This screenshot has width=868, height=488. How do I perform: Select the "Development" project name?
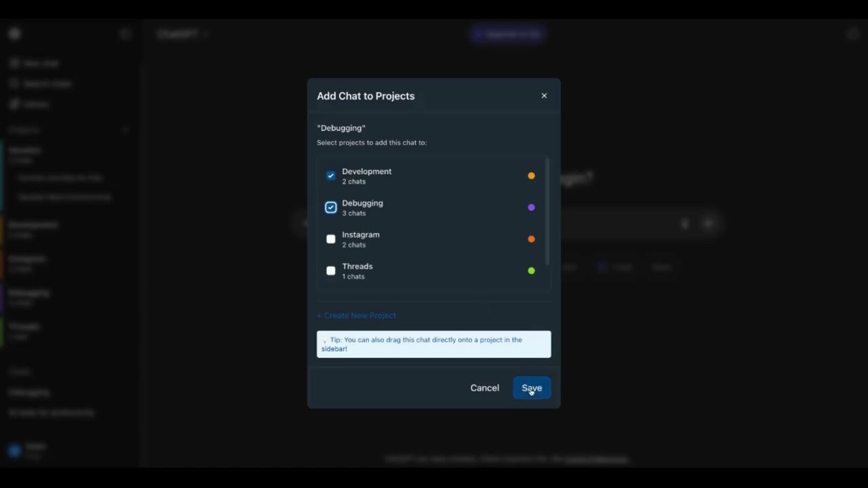tap(367, 171)
